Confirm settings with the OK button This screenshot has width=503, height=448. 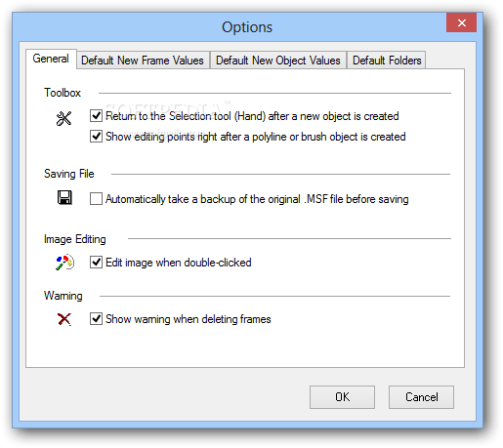pos(342,397)
